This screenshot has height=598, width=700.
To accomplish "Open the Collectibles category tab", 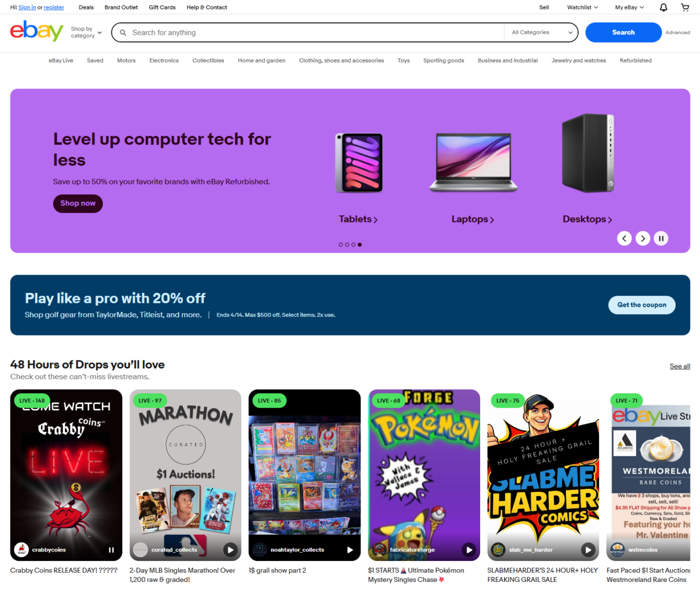I will point(208,60).
